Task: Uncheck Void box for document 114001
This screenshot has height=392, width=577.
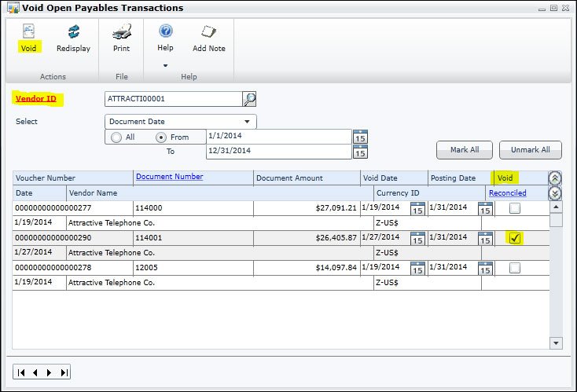Action: pyautogui.click(x=515, y=238)
